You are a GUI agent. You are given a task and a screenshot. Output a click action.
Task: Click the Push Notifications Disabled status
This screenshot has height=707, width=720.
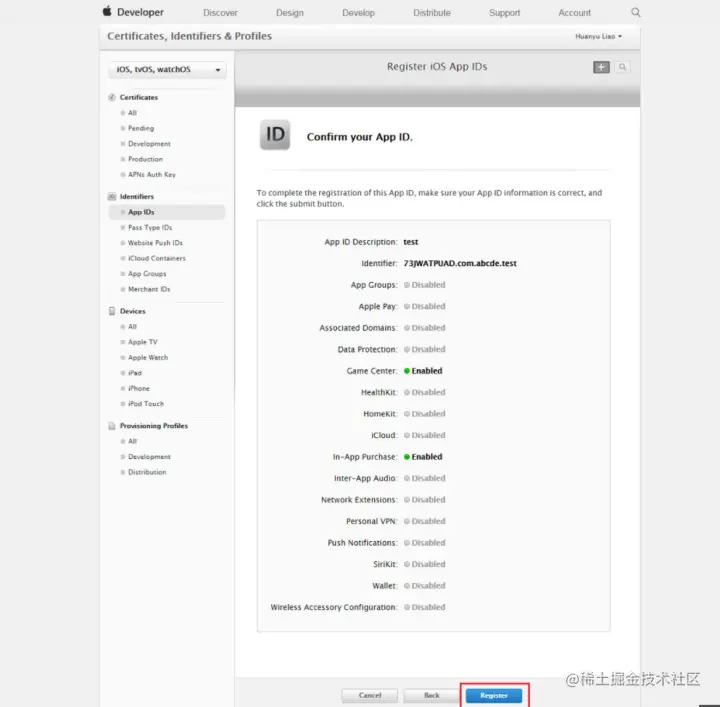point(424,543)
